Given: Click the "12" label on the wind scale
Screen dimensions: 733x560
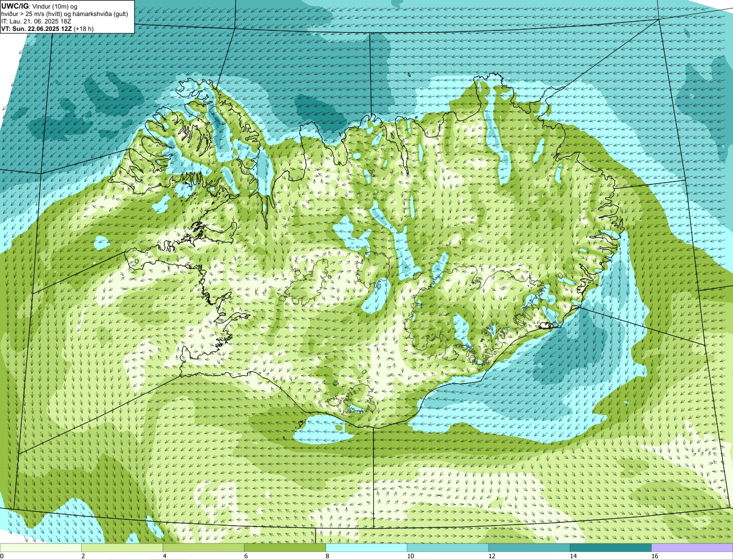Looking at the screenshot, I should point(491,556).
